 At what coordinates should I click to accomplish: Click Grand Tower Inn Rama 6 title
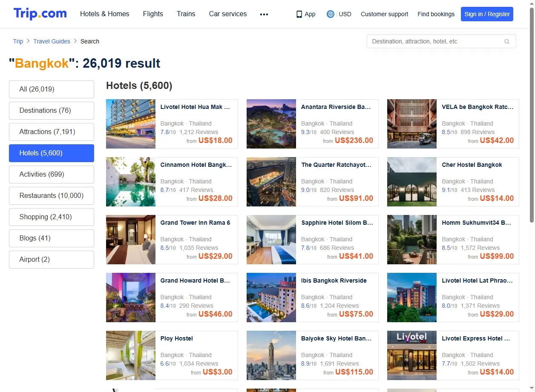coord(195,223)
